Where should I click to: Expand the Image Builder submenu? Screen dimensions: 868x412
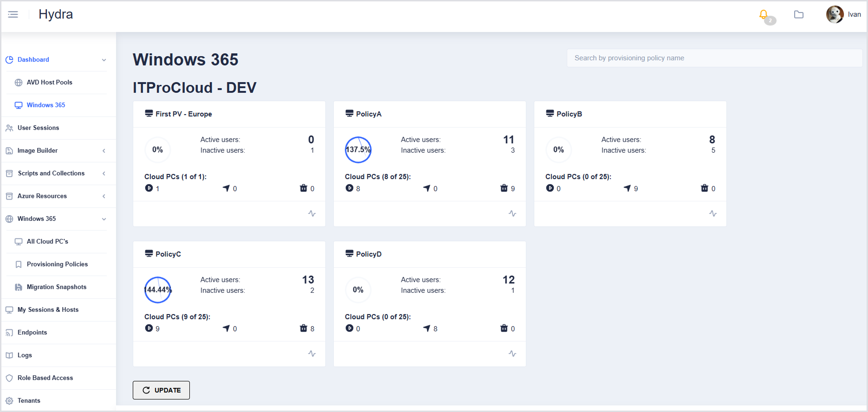pos(104,151)
